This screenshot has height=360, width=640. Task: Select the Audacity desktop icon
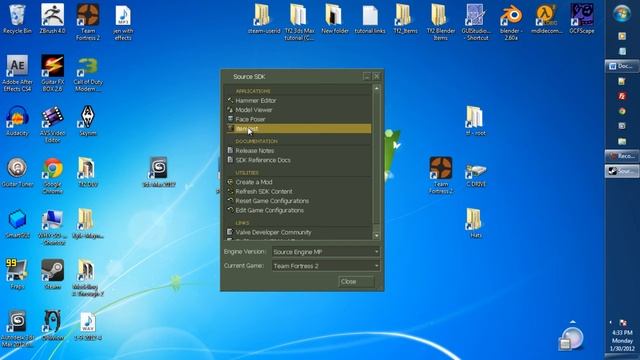17,121
